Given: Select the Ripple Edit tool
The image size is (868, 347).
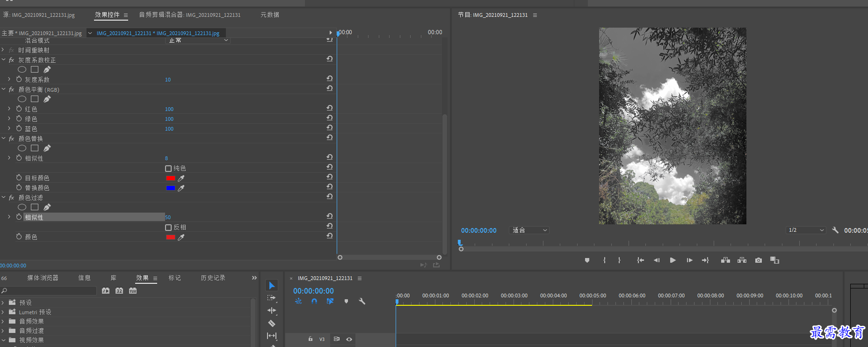Looking at the screenshot, I should coord(272,310).
